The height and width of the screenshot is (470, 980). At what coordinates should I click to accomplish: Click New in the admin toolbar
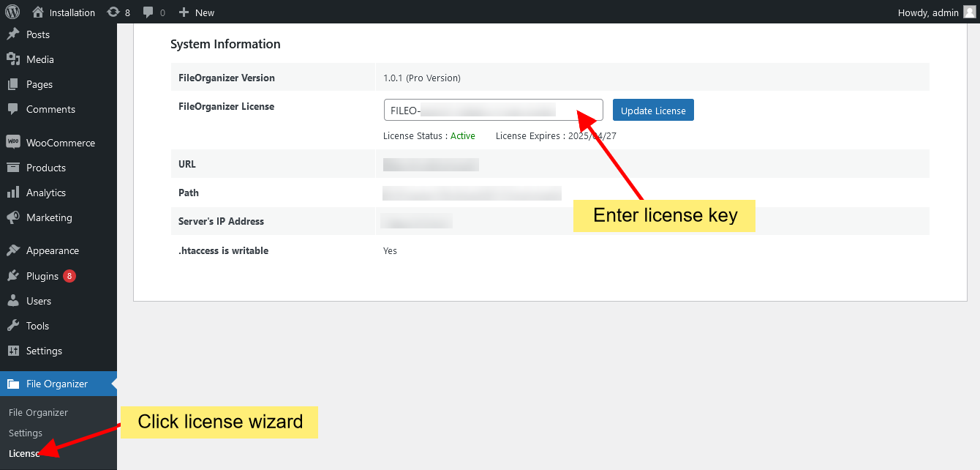pyautogui.click(x=196, y=12)
